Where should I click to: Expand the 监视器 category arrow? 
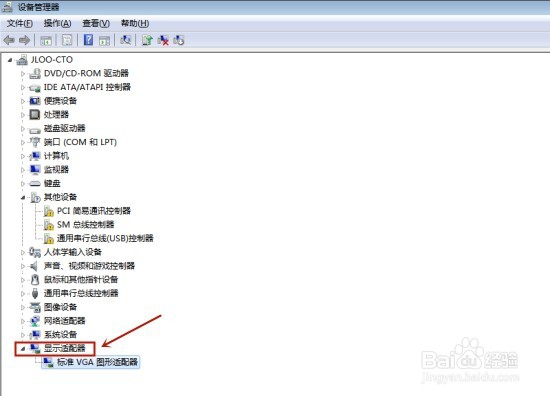23,170
